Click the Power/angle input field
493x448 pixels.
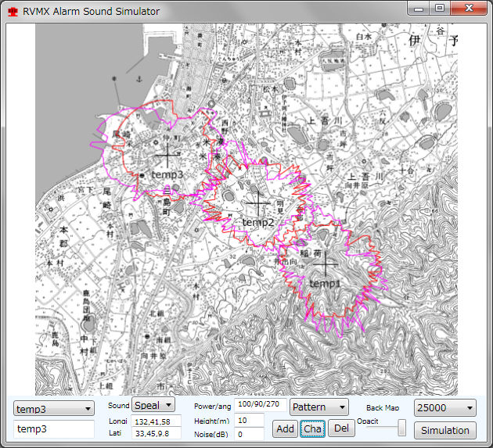coord(260,404)
